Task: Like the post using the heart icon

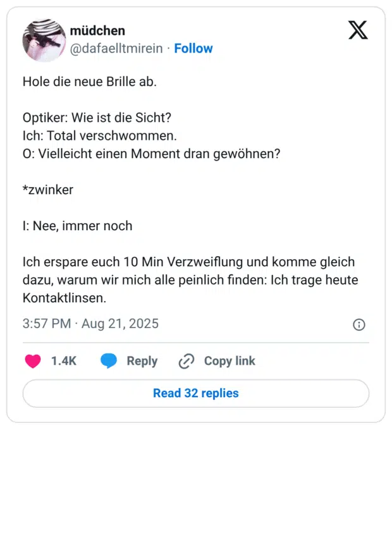Action: [33, 361]
